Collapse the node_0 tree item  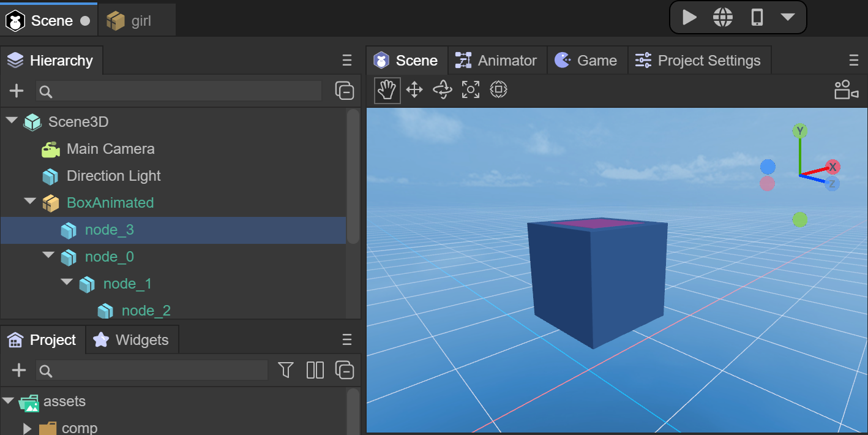[48, 255]
